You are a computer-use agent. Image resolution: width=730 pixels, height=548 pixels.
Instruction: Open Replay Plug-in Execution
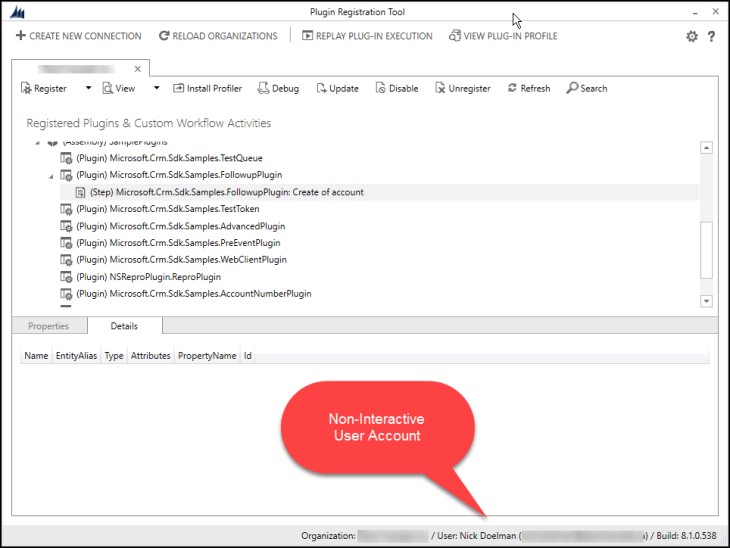pos(367,36)
